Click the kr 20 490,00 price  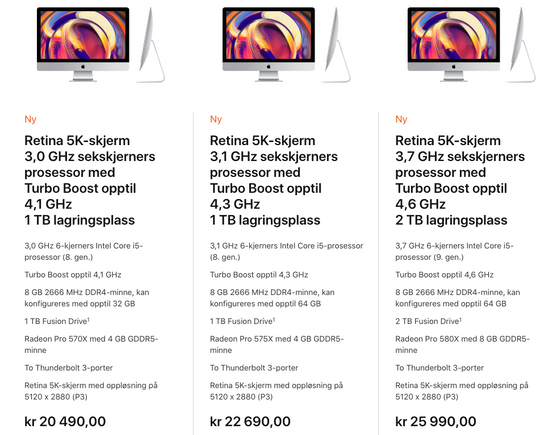pyautogui.click(x=65, y=421)
